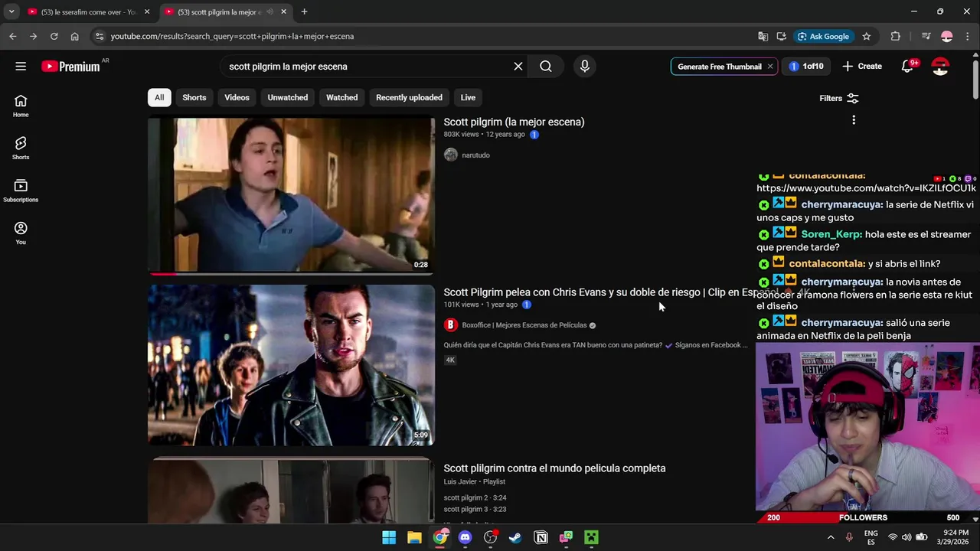Bookmark this page with the star
The width and height of the screenshot is (980, 551).
click(x=866, y=36)
